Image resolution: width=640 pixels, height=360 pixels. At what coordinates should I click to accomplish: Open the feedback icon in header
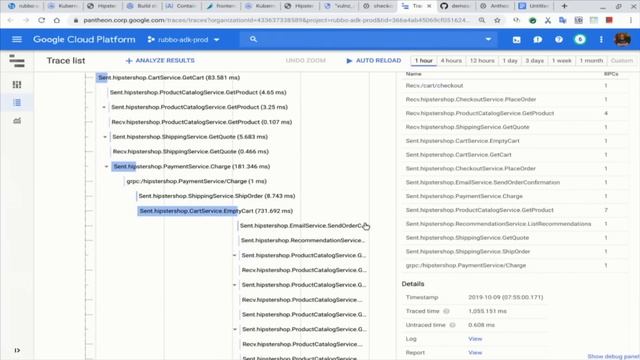click(538, 40)
